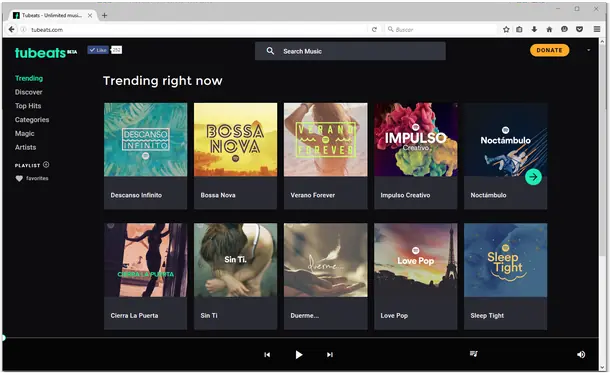Screen dimensions: 610x375
Task: Click the Cierra La Puerta title text
Action: (x=134, y=315)
